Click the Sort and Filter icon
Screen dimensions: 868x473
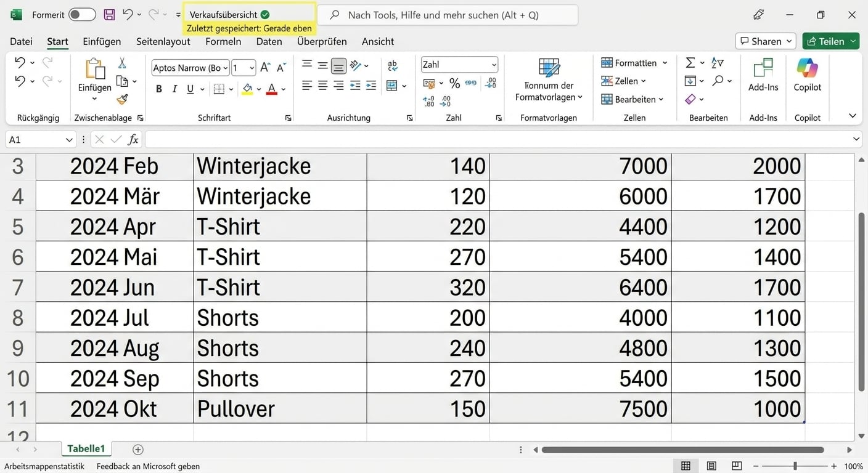pos(718,63)
